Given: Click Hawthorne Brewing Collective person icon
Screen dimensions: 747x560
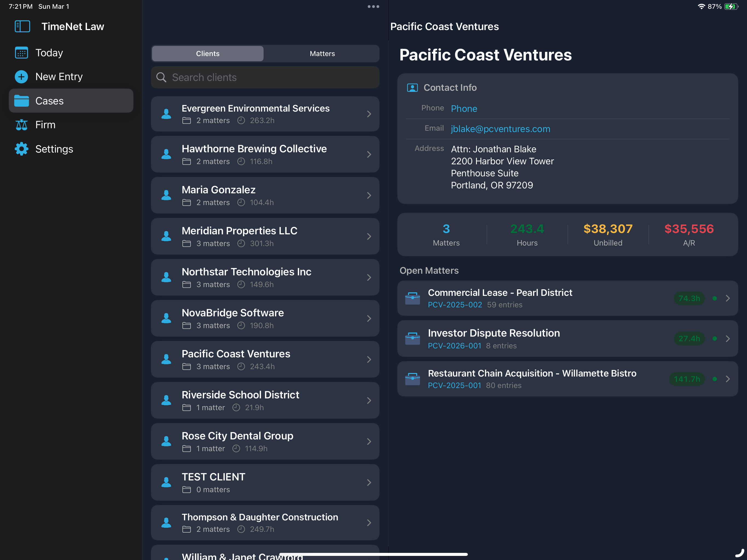Looking at the screenshot, I should (x=166, y=154).
